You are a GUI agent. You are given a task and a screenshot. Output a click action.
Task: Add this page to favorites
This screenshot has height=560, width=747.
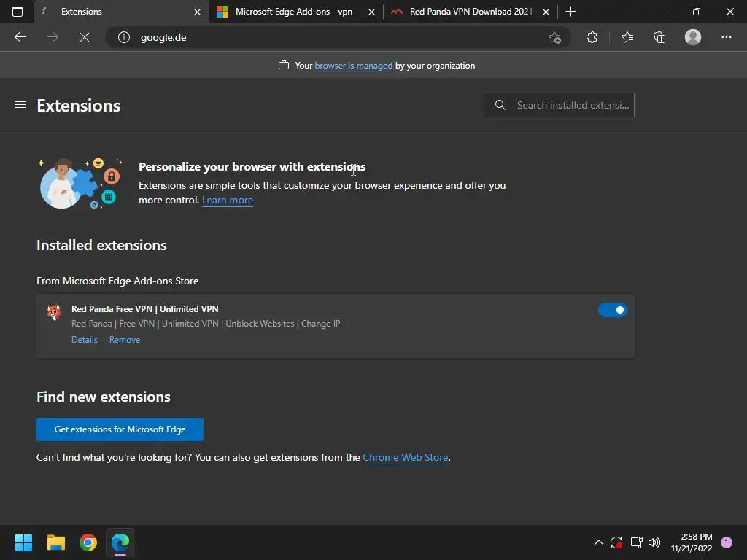pos(554,37)
